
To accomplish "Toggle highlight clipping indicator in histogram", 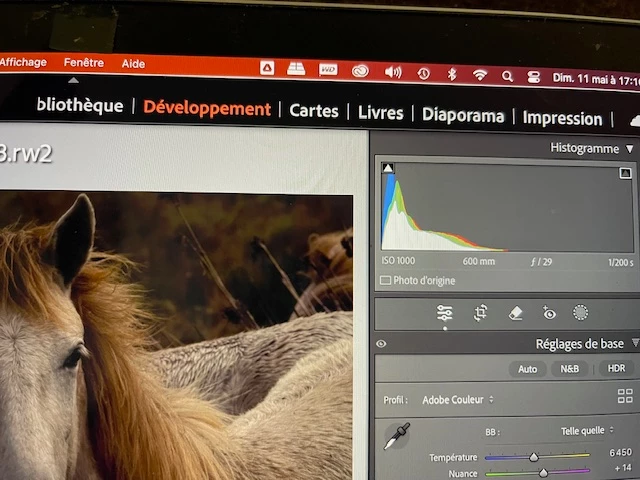I will [x=625, y=173].
